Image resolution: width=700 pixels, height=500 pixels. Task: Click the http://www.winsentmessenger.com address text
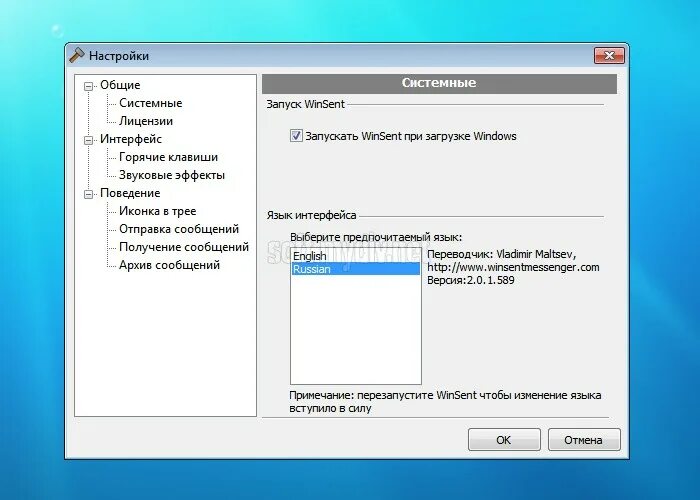(x=513, y=267)
